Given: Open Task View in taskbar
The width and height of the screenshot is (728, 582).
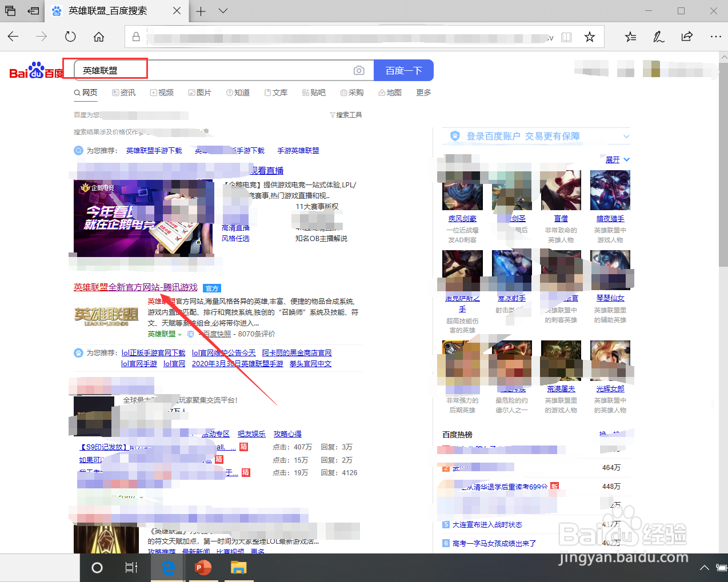Looking at the screenshot, I should click(x=131, y=568).
